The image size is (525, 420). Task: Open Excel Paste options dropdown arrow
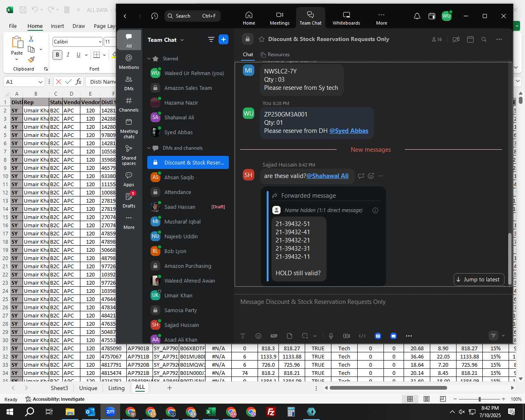[17, 59]
